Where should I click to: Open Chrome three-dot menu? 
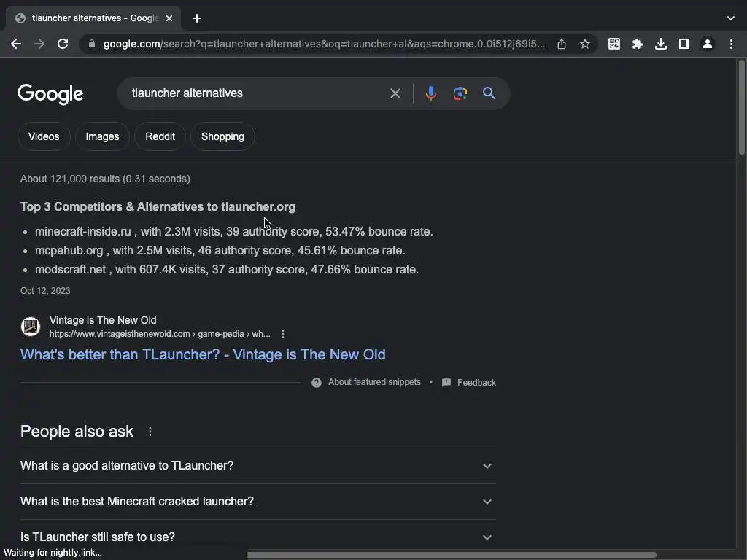click(x=731, y=44)
